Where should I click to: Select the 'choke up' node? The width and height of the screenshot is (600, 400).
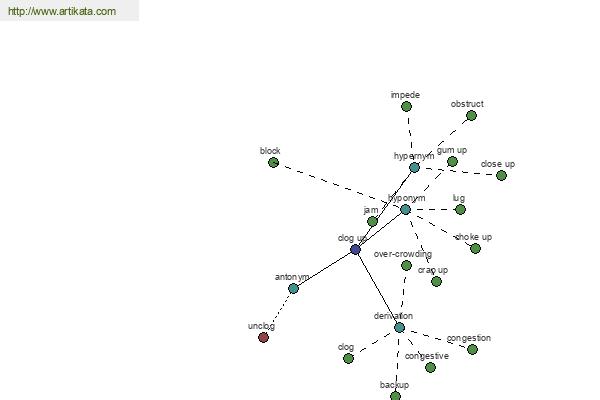[475, 248]
